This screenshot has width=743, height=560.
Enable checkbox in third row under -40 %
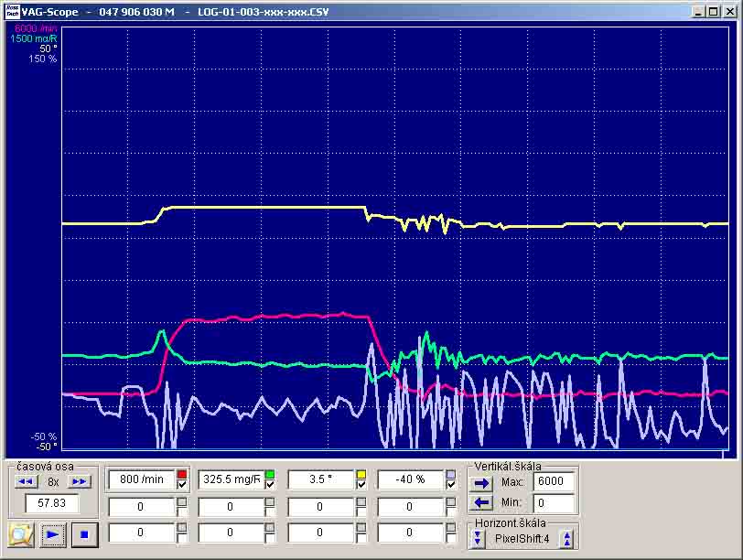tap(451, 537)
